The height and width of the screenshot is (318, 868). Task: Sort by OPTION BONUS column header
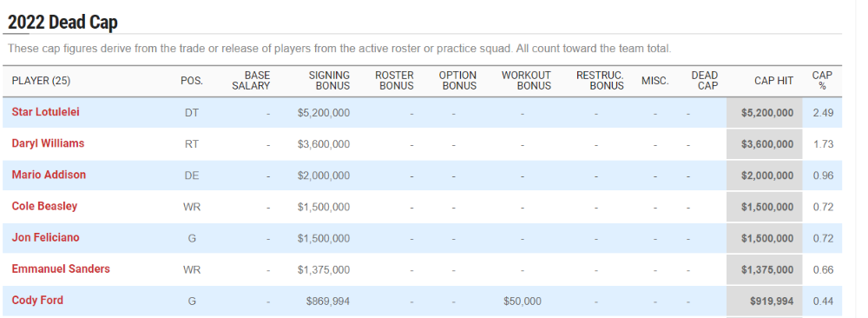tap(457, 81)
